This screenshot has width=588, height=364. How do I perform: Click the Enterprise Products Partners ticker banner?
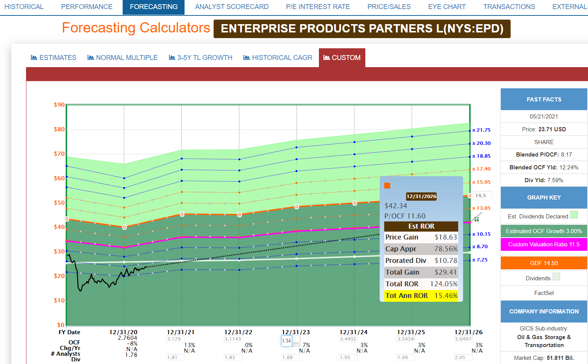362,29
